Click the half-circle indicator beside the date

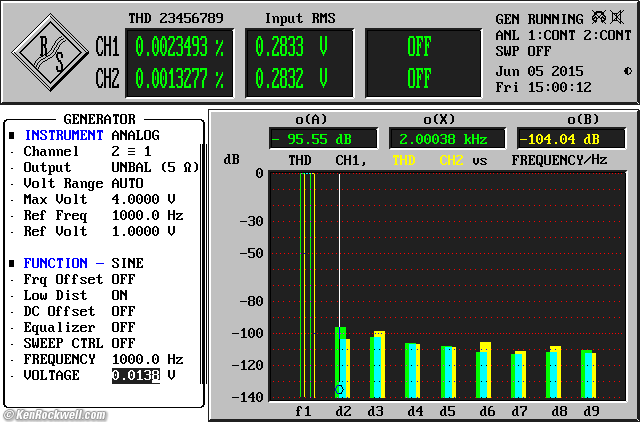coord(627,71)
